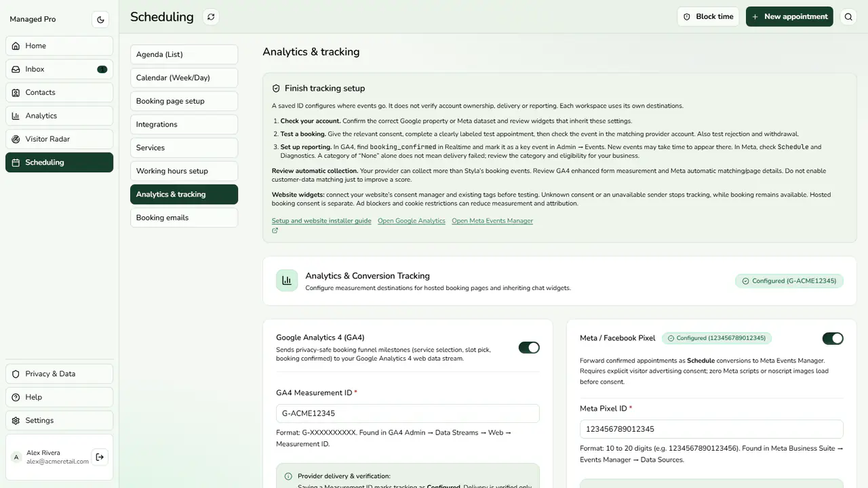The width and height of the screenshot is (868, 488).
Task: Go to Integrations section
Action: point(184,125)
